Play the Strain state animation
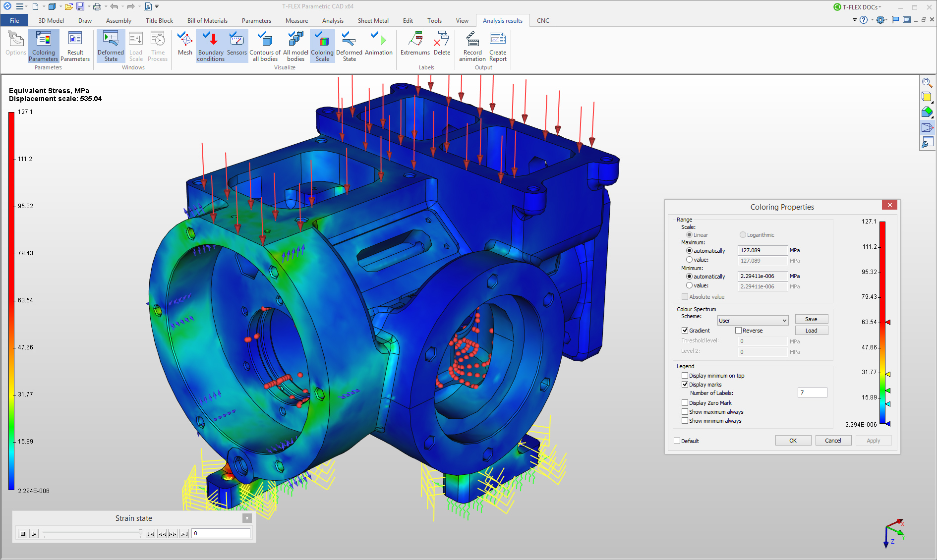 (x=34, y=533)
